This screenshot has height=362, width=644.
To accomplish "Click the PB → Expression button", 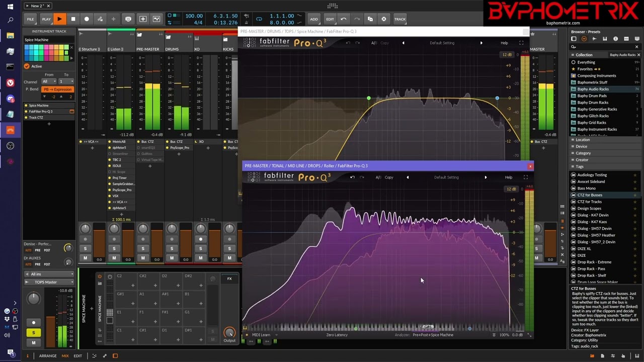I will [x=58, y=89].
